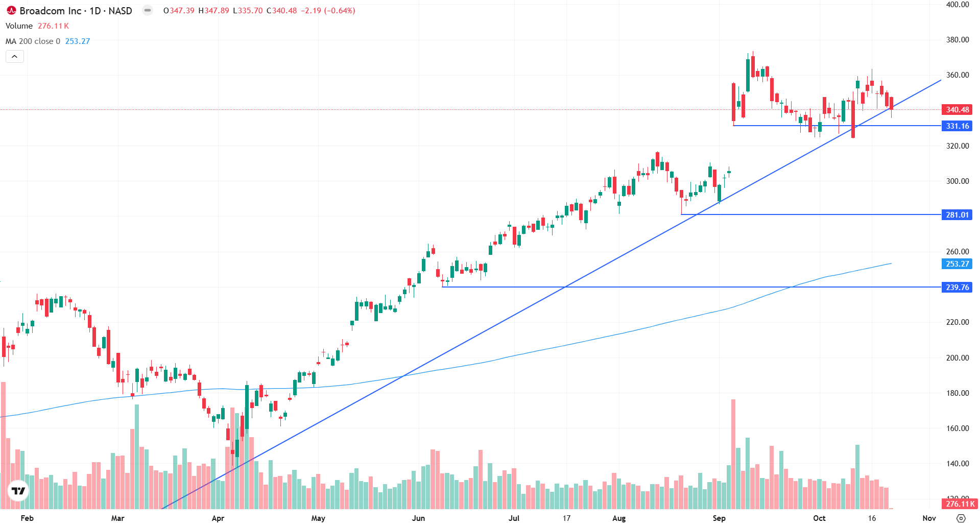Screen dimensions: 980x526
Task: Select the Jun date marker on time axis
Action: coord(418,518)
